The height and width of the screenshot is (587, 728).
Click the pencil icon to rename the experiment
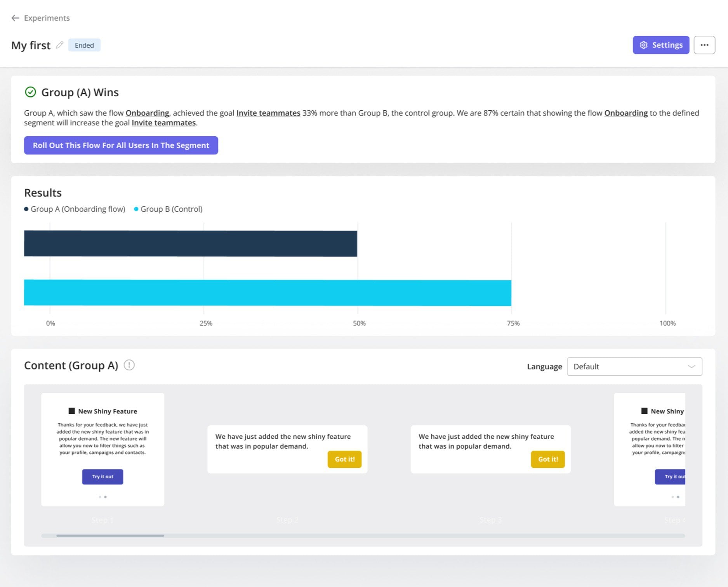pyautogui.click(x=59, y=45)
